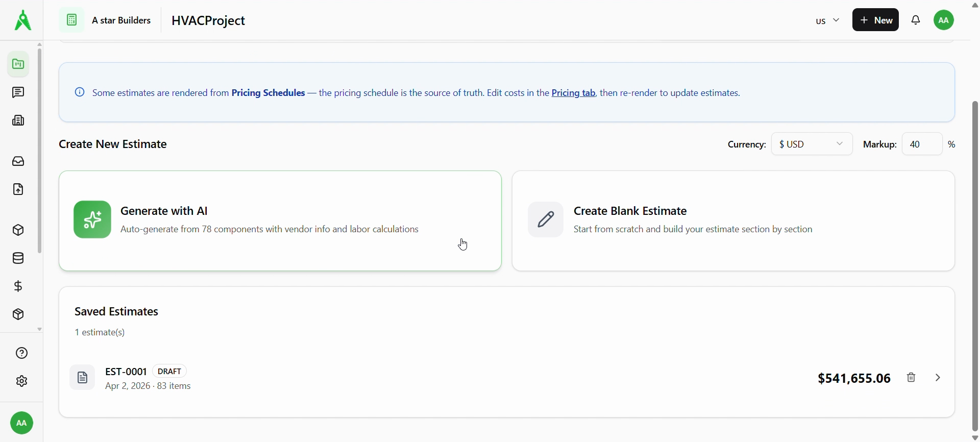Open the building icon in sidebar
Image resolution: width=980 pixels, height=442 pixels.
tap(18, 121)
